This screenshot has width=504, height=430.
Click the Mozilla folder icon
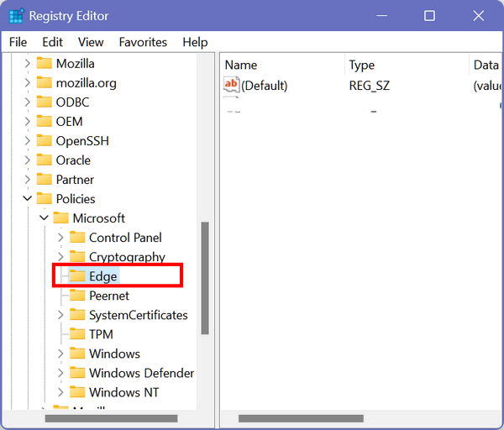[x=44, y=63]
